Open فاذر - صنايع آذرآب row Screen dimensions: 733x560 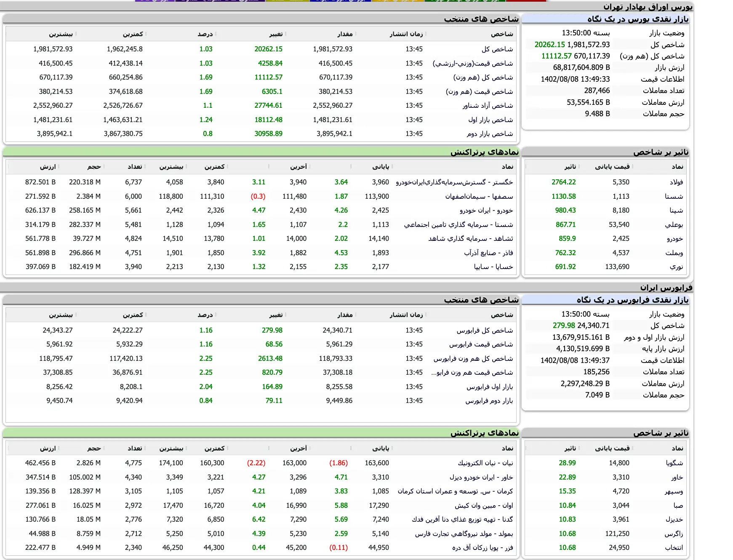pos(488,253)
